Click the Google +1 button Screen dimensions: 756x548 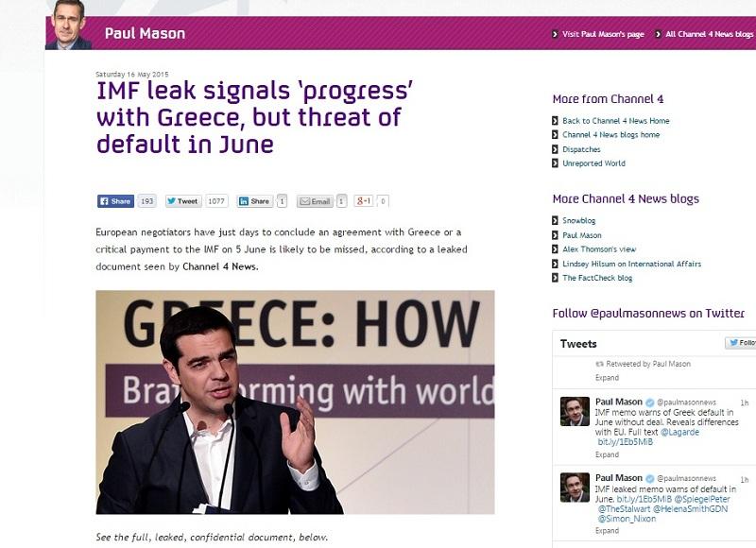point(364,201)
